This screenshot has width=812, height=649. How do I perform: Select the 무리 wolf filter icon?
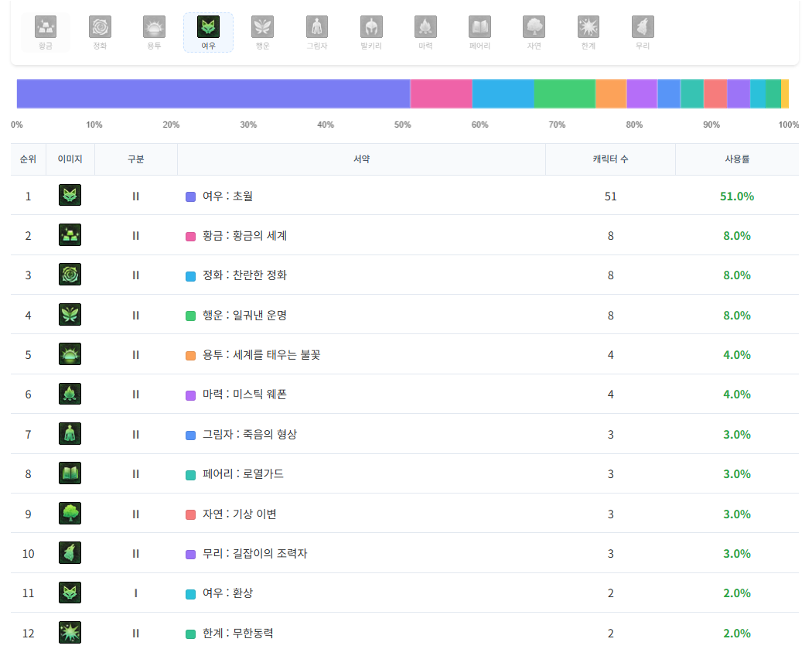click(x=643, y=27)
